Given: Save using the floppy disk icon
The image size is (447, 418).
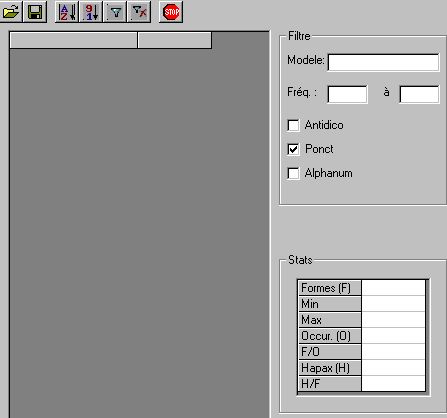Looking at the screenshot, I should coord(35,12).
